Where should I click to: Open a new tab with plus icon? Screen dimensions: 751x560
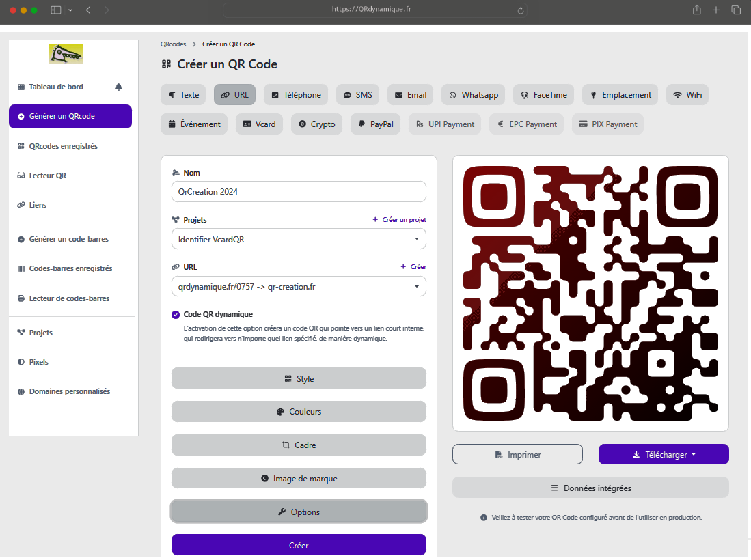(716, 10)
